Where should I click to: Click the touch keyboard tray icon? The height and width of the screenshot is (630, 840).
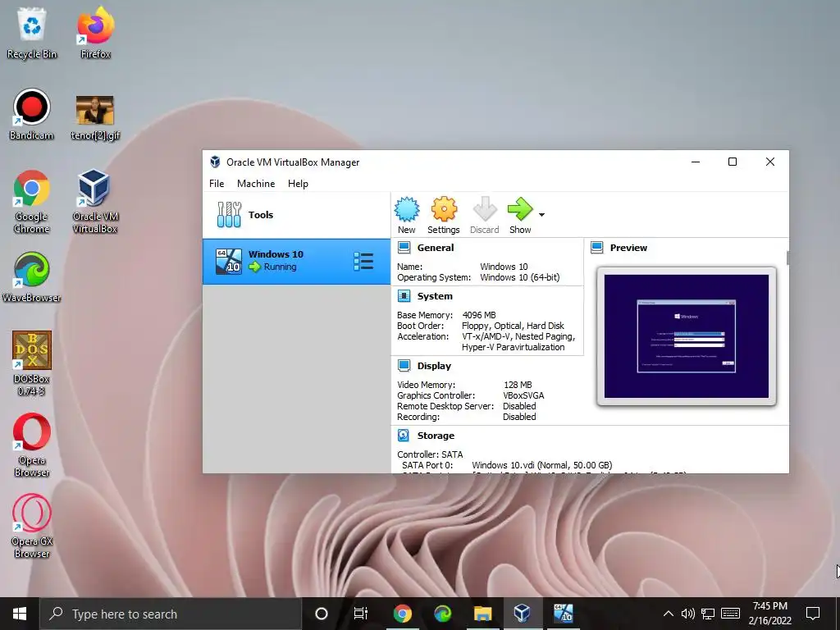[730, 614]
